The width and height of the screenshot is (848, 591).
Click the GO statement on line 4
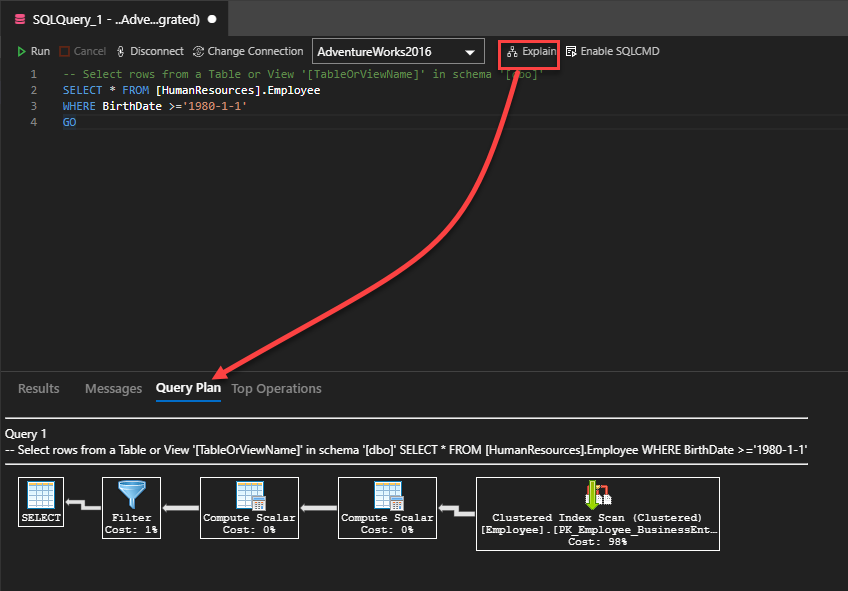[69, 122]
